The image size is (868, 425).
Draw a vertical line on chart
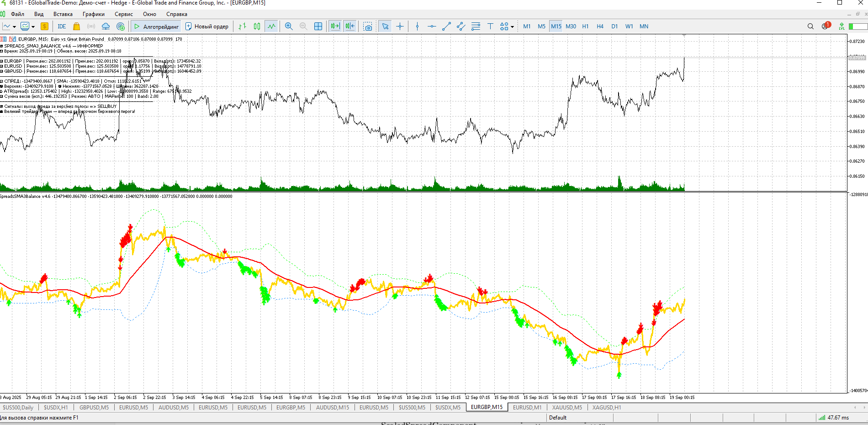(417, 27)
